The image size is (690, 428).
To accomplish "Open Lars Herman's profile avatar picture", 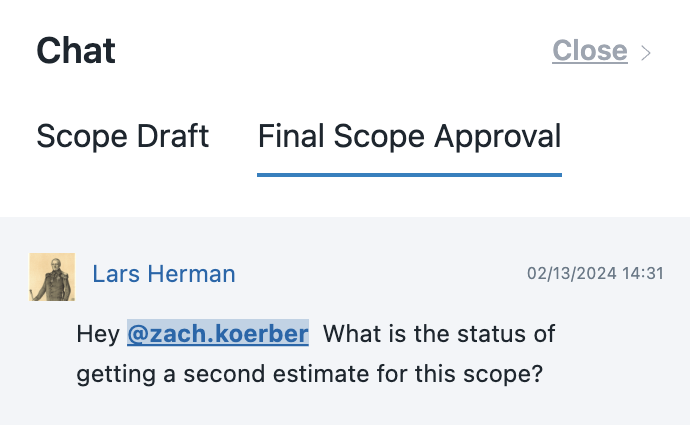I will click(x=52, y=277).
